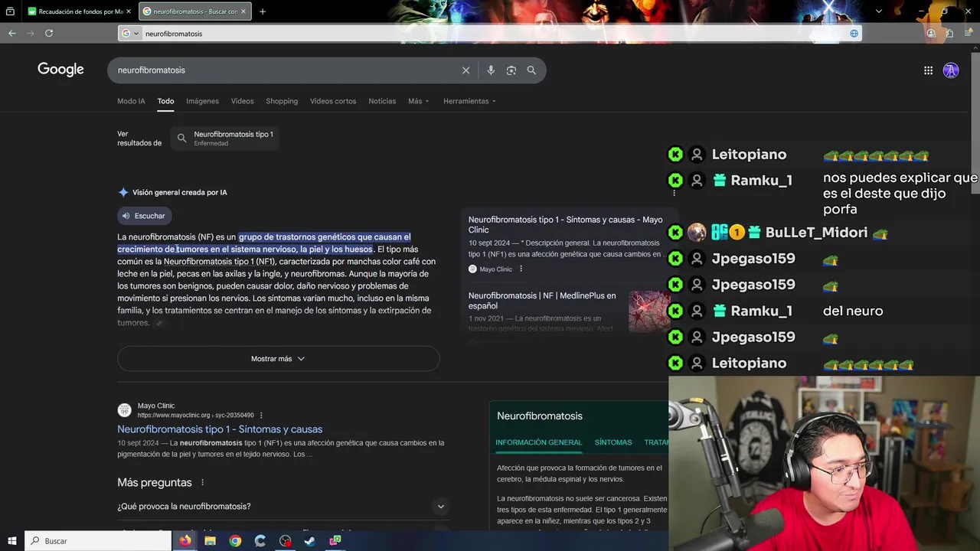Open Steam from the taskbar
Screen dimensions: 980x551
310,540
